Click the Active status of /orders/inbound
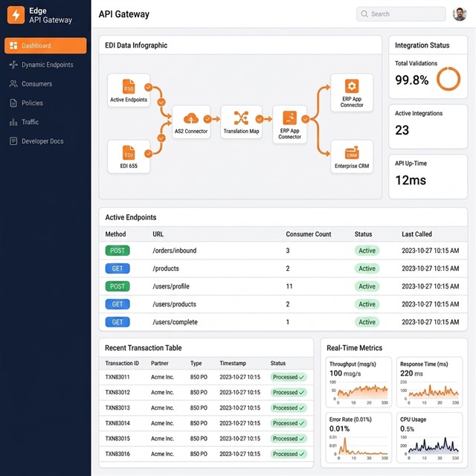Screen dimensions: 476x476 pos(367,251)
